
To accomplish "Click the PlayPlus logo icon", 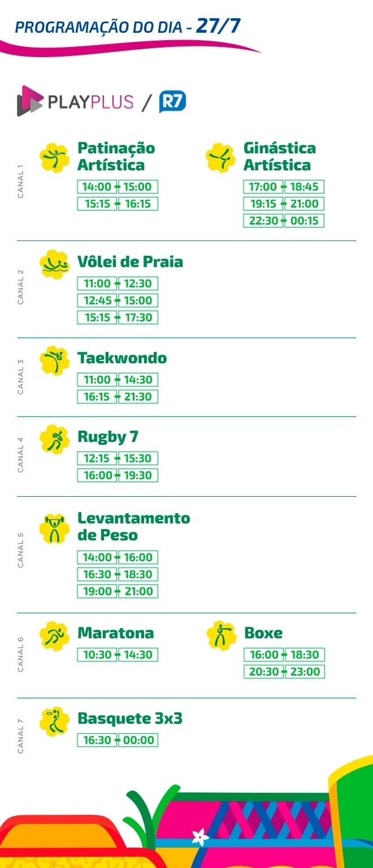I will (x=30, y=101).
